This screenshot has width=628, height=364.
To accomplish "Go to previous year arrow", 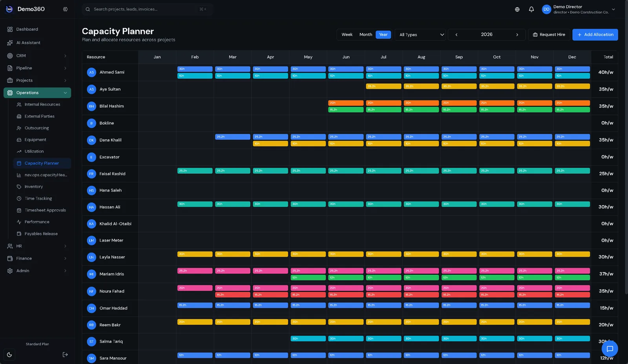I will pyautogui.click(x=456, y=35).
